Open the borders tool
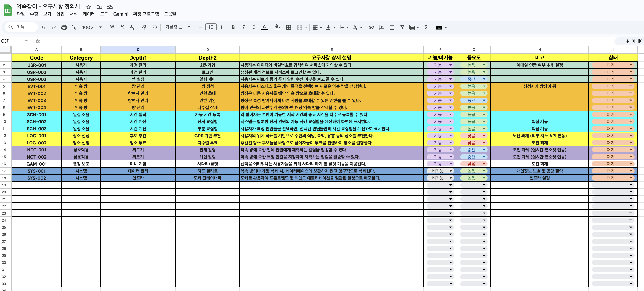 tap(288, 27)
